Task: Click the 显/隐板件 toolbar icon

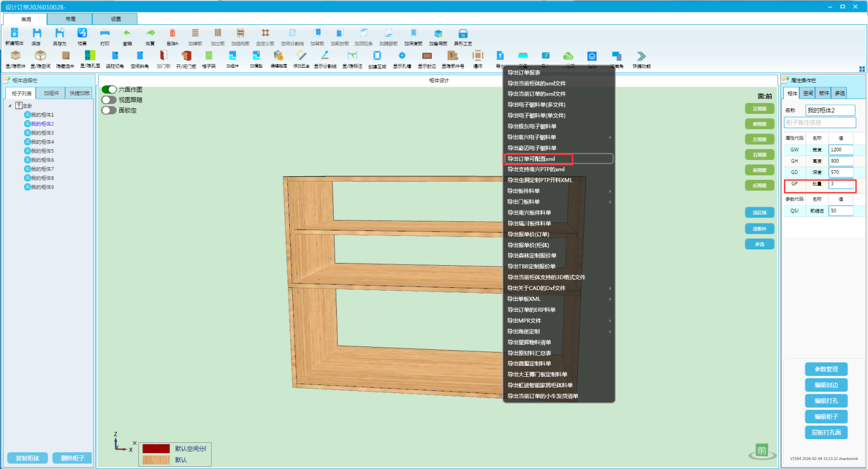Action: coord(15,56)
